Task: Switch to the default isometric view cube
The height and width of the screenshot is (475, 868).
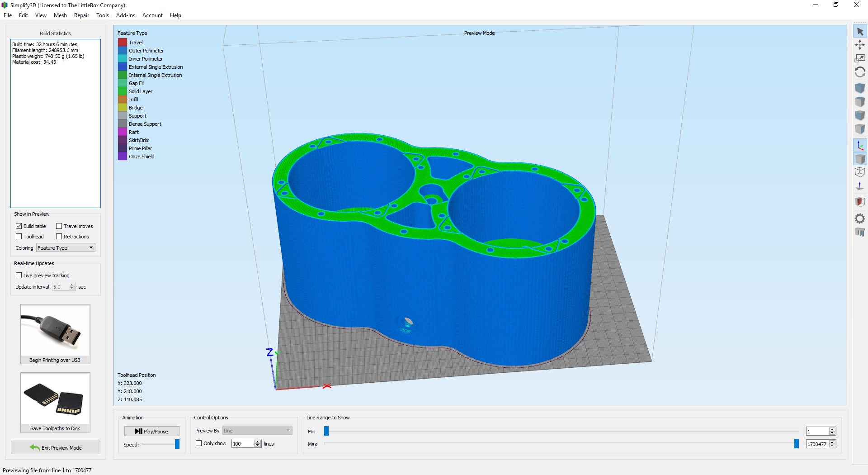Action: coord(860,88)
